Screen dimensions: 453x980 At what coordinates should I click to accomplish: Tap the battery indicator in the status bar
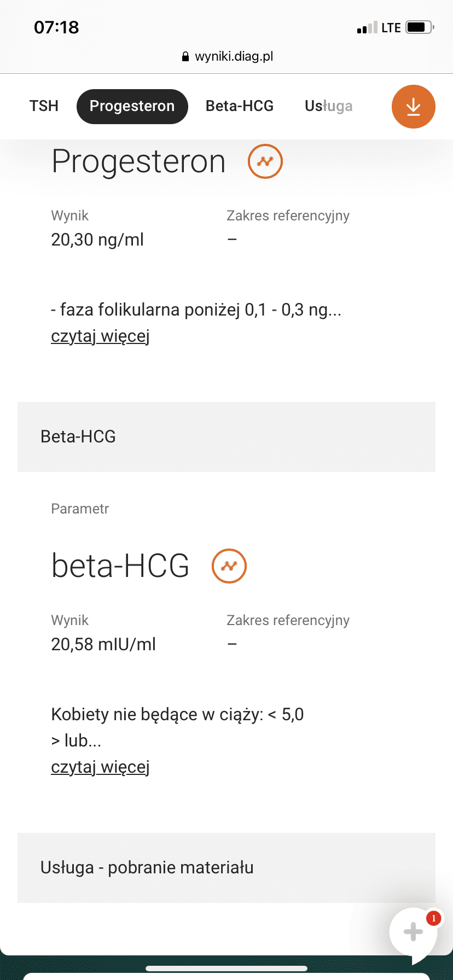point(419,27)
